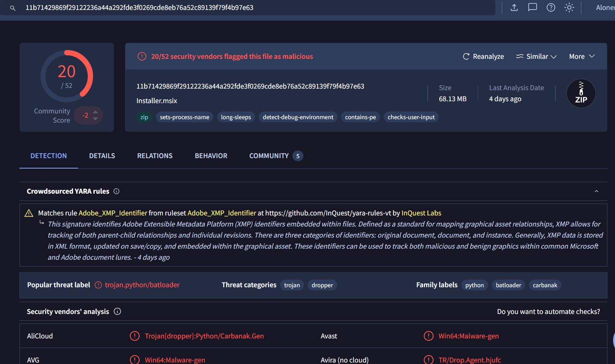Toggle the light/dark theme sun icon
The width and height of the screenshot is (615, 364).
569,8
